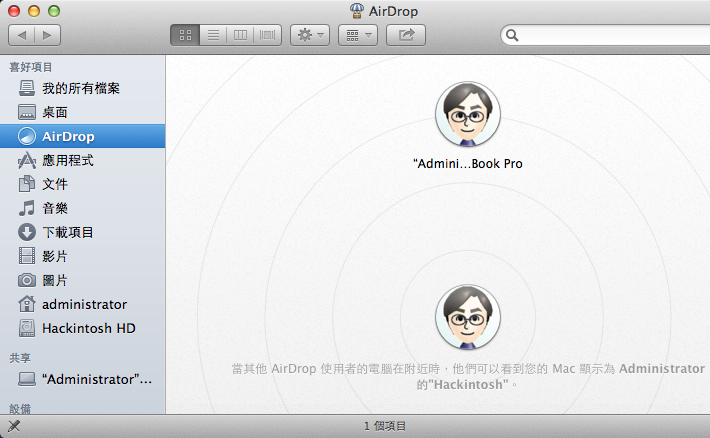The height and width of the screenshot is (438, 710).
Task: Click the camera 圖片 icon
Action: click(27, 280)
